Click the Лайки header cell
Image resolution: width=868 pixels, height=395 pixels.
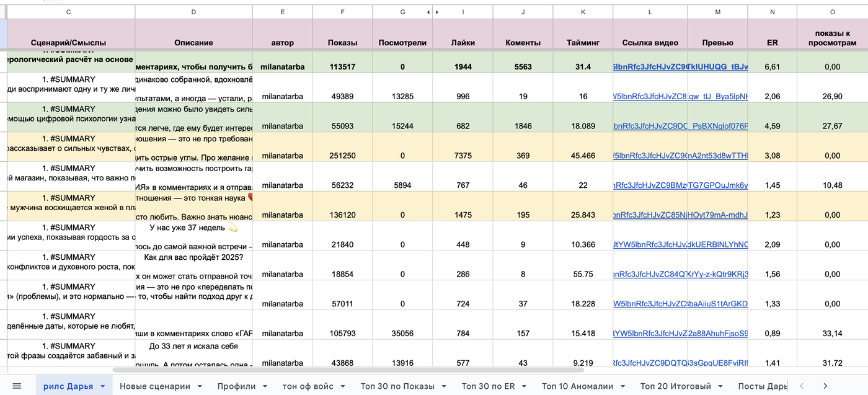(463, 43)
